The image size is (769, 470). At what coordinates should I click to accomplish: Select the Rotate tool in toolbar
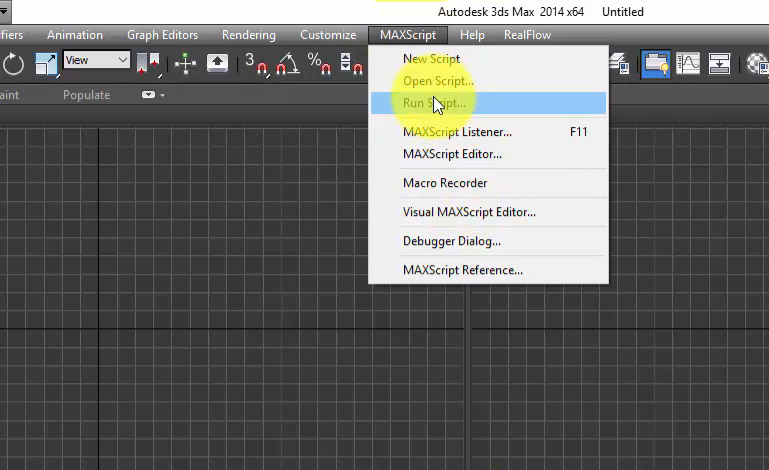pos(13,64)
